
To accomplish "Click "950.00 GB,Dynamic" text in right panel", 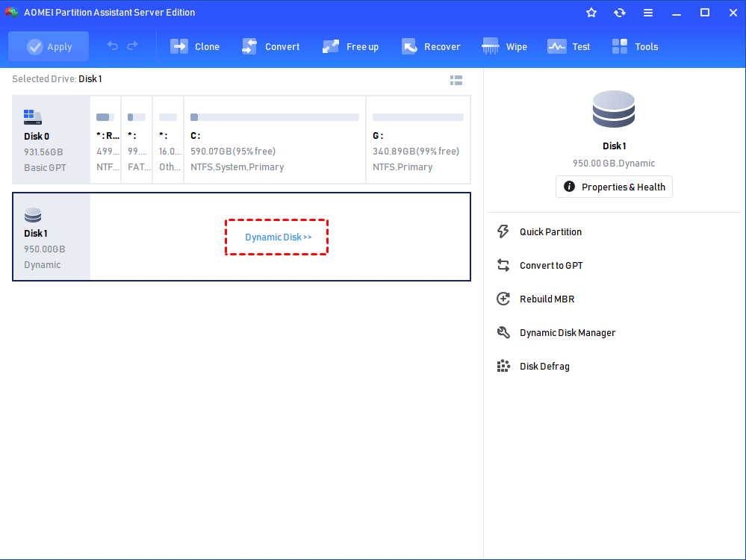I will coord(614,164).
